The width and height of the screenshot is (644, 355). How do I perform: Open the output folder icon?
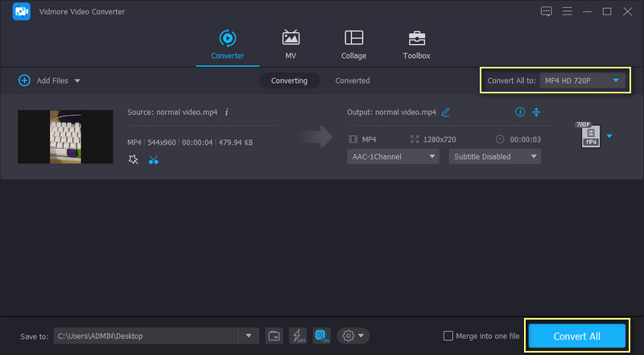coord(274,336)
